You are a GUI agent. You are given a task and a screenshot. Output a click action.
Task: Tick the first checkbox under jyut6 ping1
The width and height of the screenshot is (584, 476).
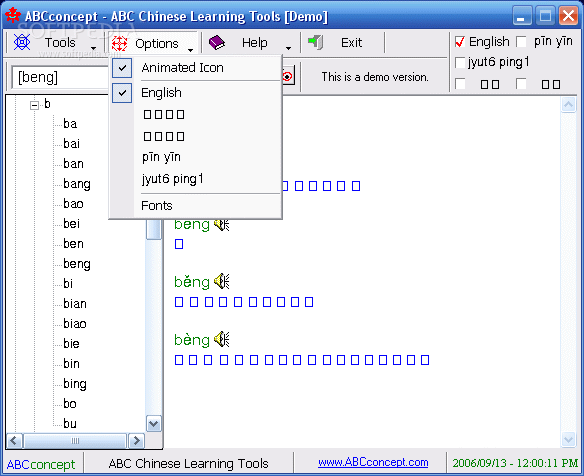point(460,84)
